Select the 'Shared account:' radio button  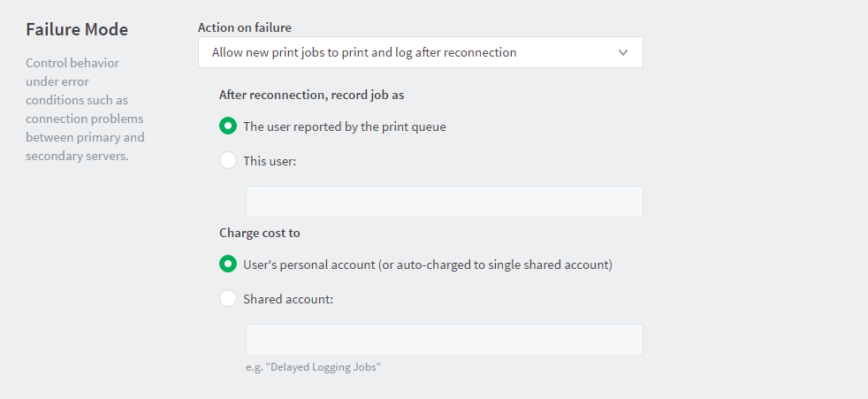pos(227,298)
